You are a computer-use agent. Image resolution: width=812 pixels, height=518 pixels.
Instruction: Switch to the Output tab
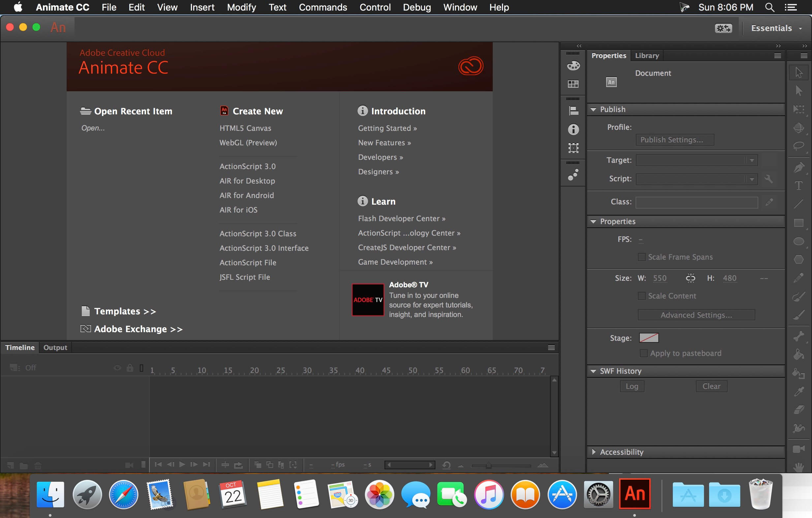(x=55, y=348)
